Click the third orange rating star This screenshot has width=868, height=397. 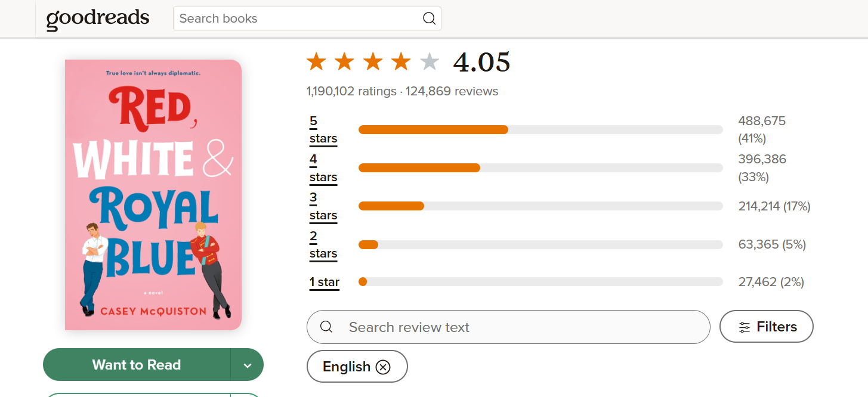pyautogui.click(x=373, y=61)
